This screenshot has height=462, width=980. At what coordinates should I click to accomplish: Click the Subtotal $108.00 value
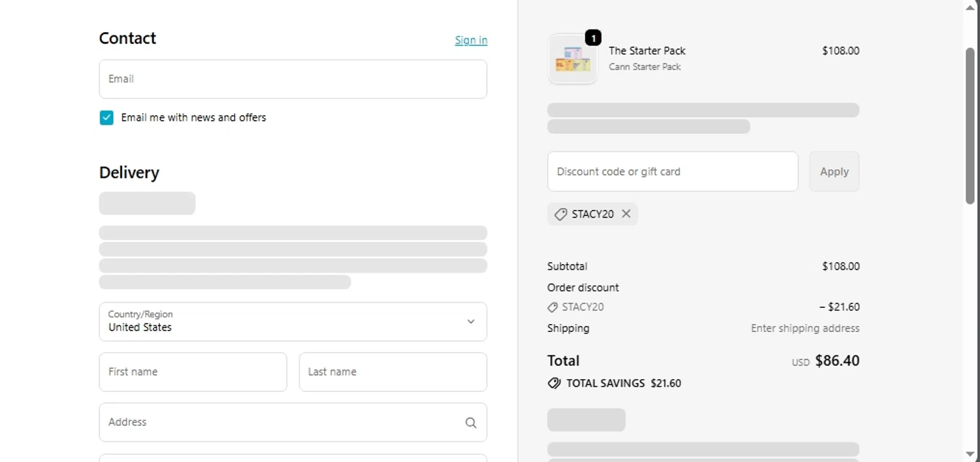(841, 267)
